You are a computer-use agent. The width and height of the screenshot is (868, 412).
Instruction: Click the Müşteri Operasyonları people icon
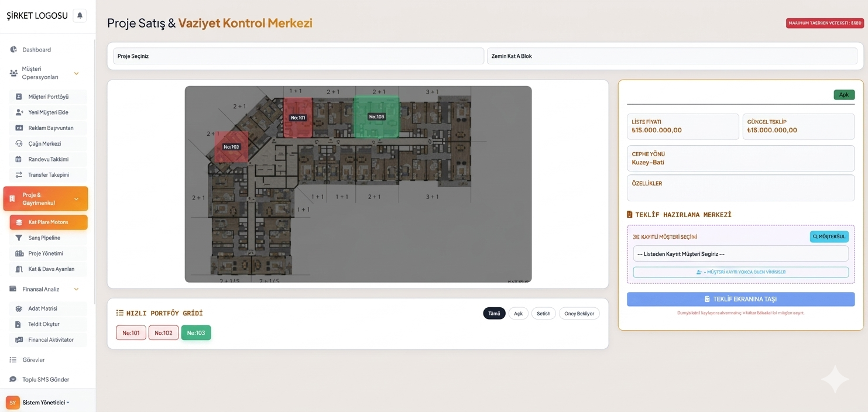pyautogui.click(x=13, y=73)
